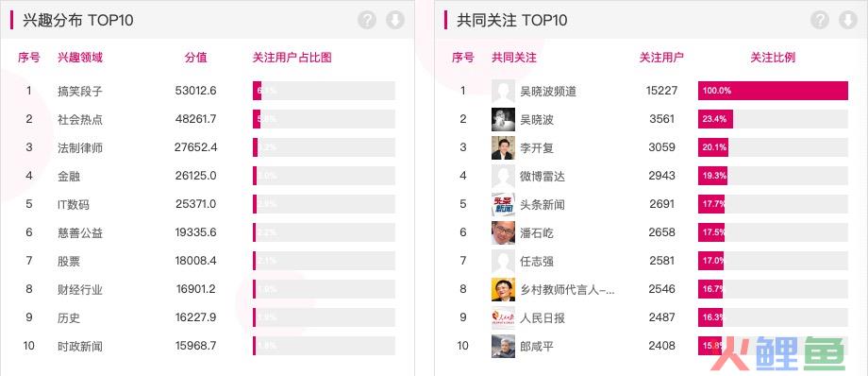Click 人民日报 logo avatar

(503, 317)
